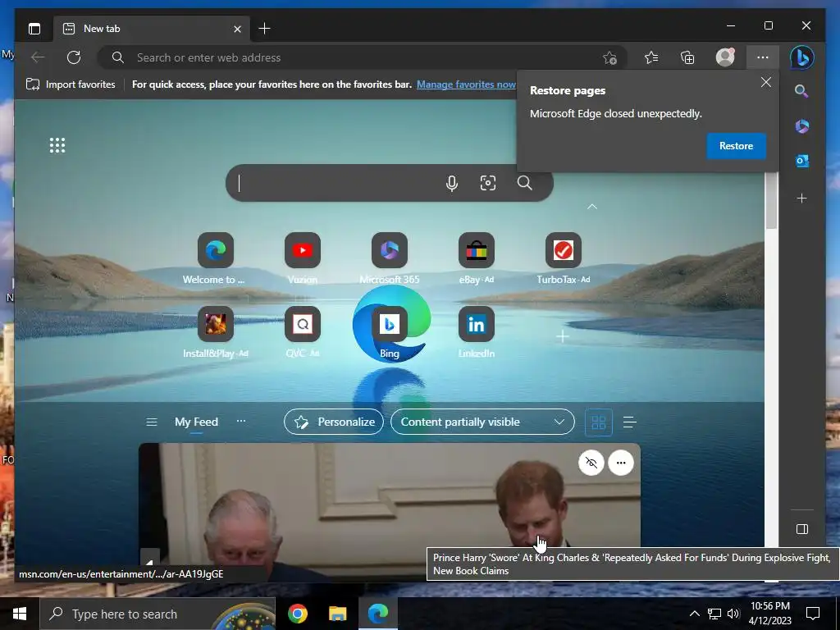Image resolution: width=840 pixels, height=630 pixels.
Task: Go back with the back arrow
Action: (38, 57)
